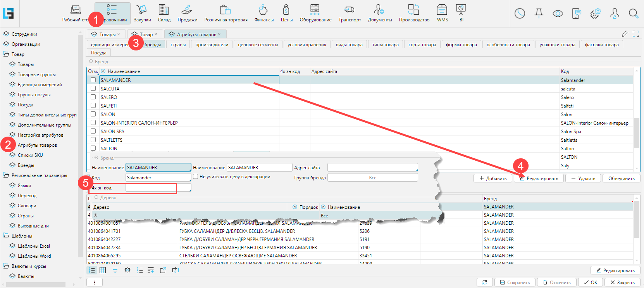
Task: Select the Товары tab
Action: pyautogui.click(x=105, y=35)
